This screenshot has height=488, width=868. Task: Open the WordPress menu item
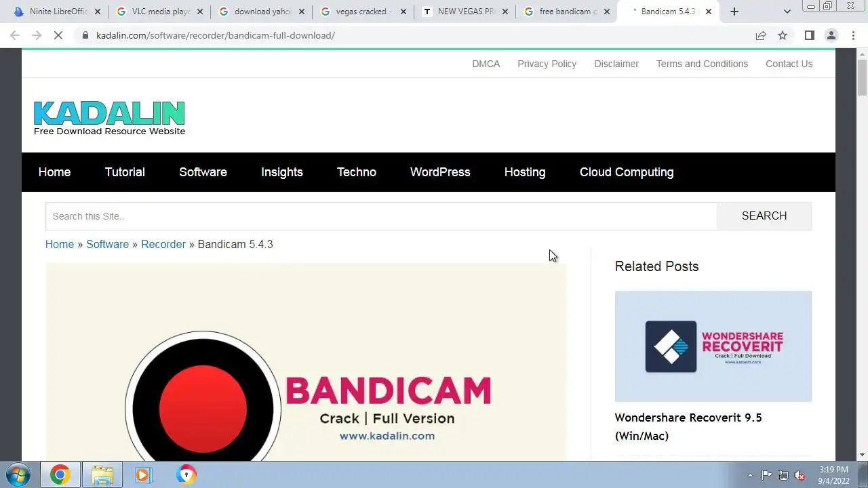440,172
